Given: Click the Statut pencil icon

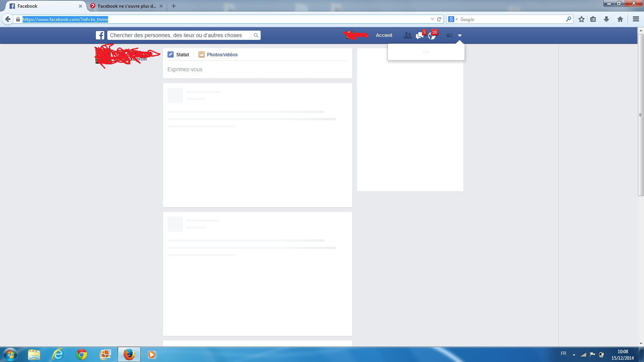Looking at the screenshot, I should (171, 55).
